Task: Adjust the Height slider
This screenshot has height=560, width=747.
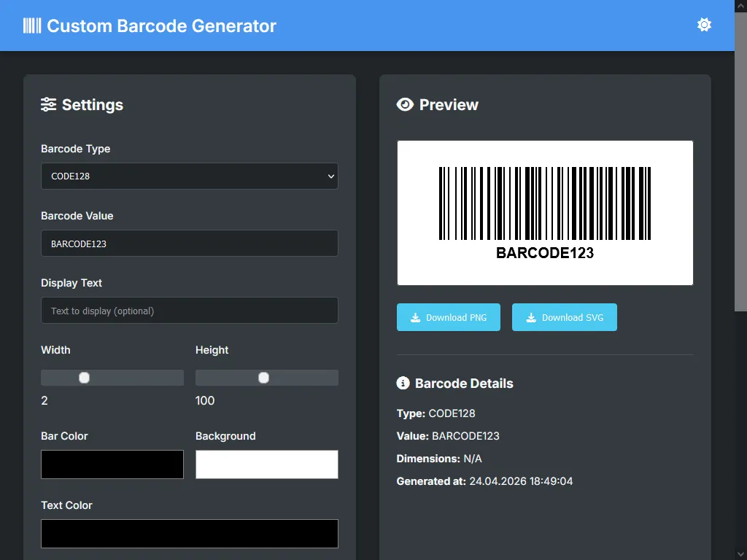Action: coord(267,378)
